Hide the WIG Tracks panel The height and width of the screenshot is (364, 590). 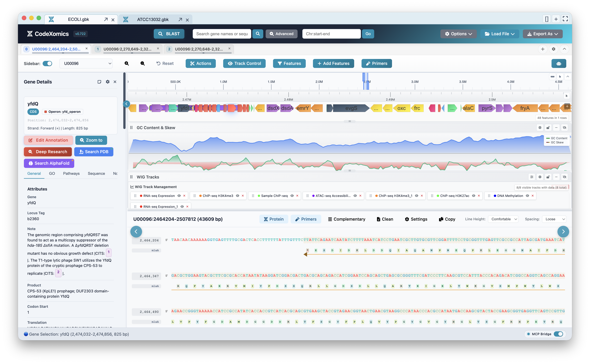pos(565,177)
